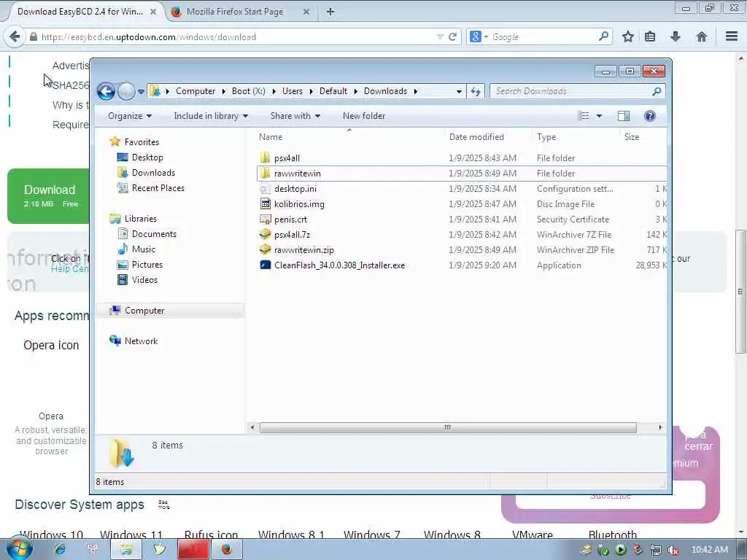
Task: Select Network in navigation pane
Action: pos(141,341)
